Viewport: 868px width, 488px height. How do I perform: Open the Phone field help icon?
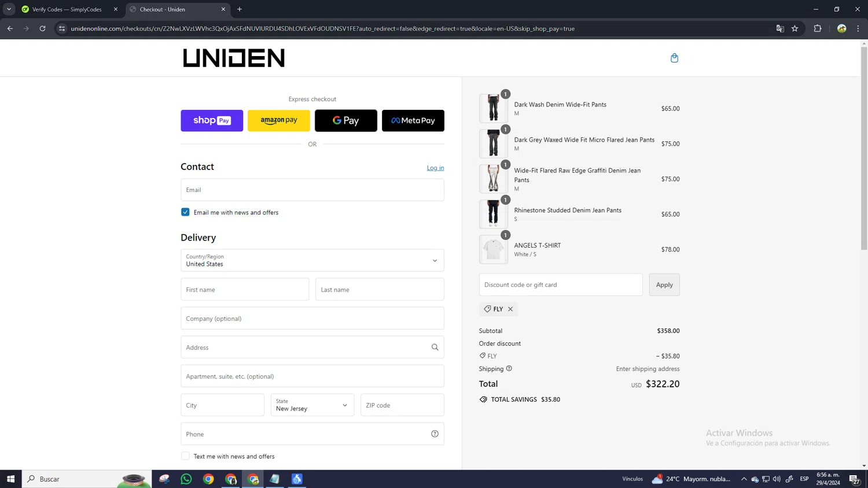(435, 434)
